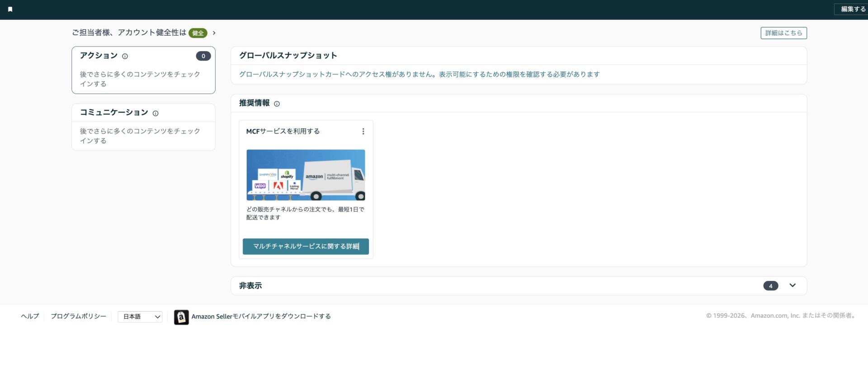Open the ヘルプ link in footer

point(30,316)
